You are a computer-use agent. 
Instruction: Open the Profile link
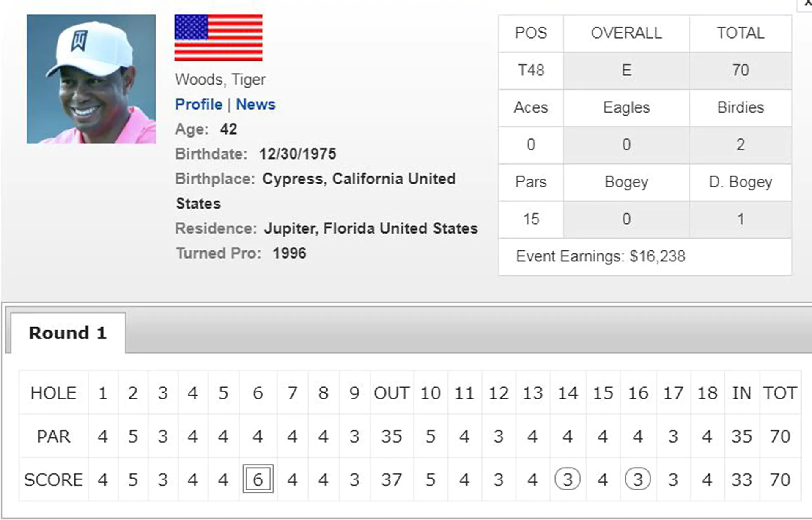198,104
